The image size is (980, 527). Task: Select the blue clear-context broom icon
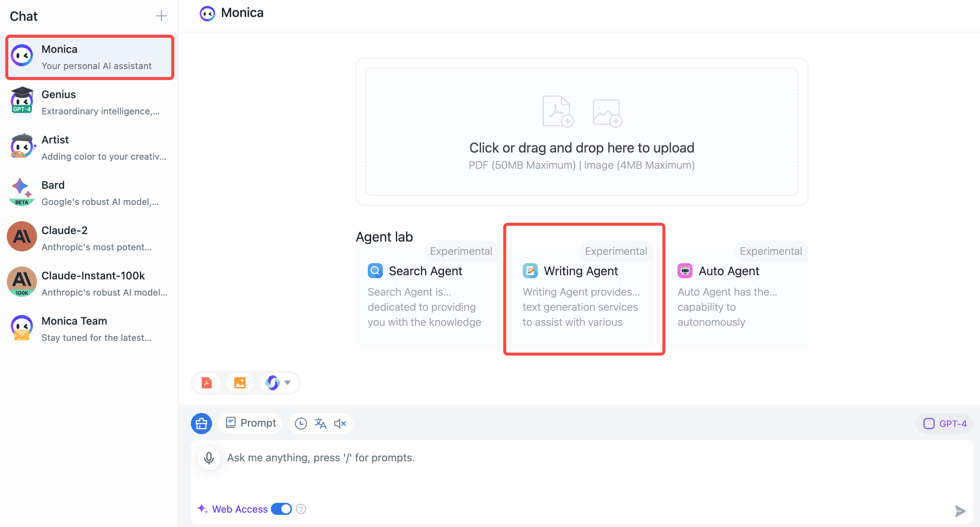(x=201, y=423)
